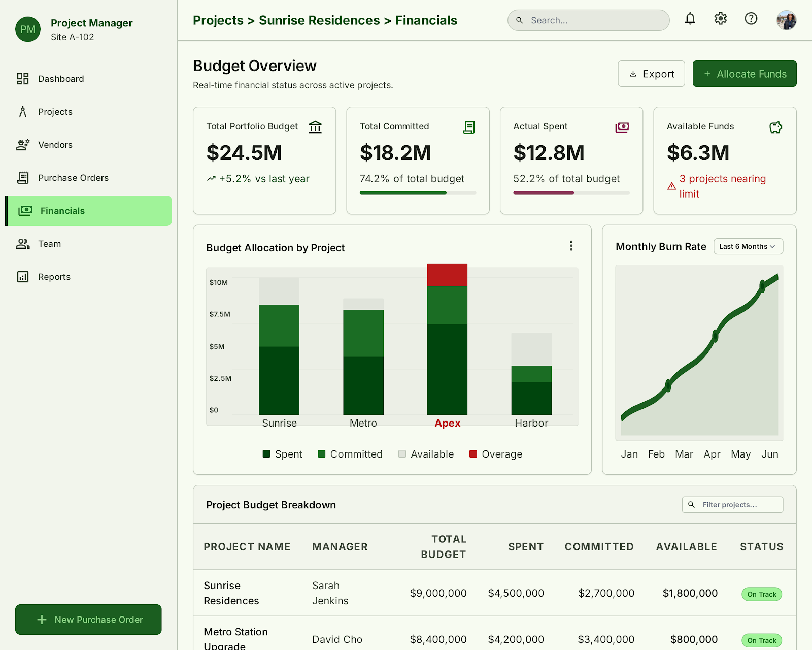Open the user profile avatar

787,20
